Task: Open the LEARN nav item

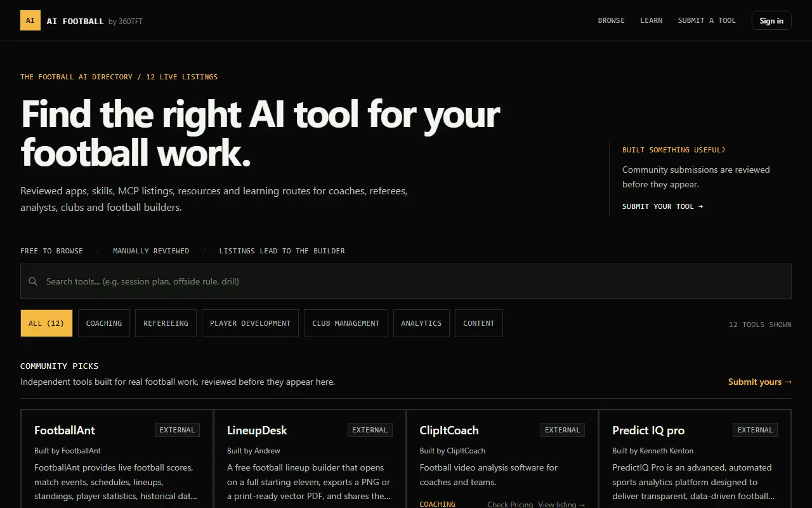Action: point(651,20)
